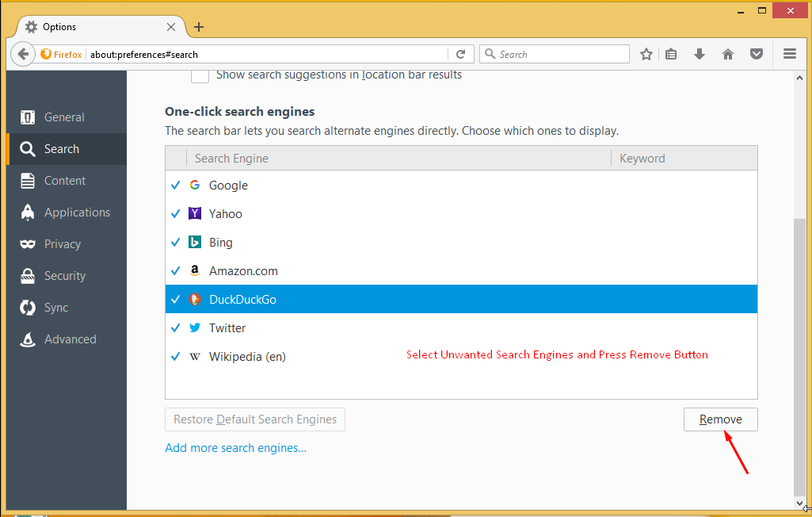
Task: Enable search suggestions in location bar results
Action: tap(200, 75)
